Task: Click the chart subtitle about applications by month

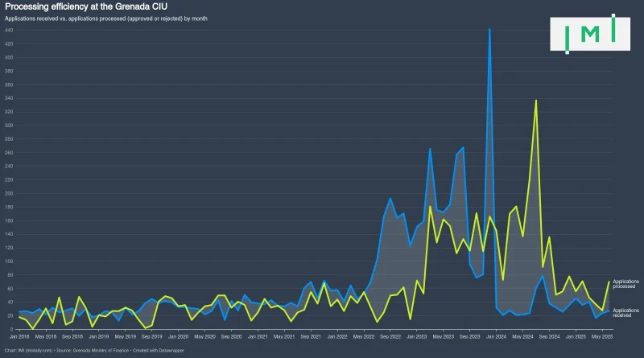Action: 106,18
